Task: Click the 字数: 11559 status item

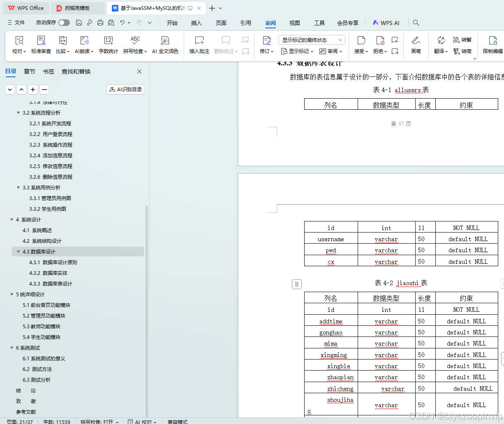Action: [57, 422]
